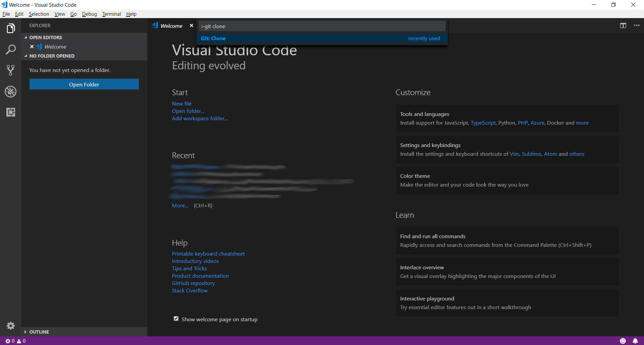
Task: Open problems via errors indicator
Action: pyautogui.click(x=11, y=341)
